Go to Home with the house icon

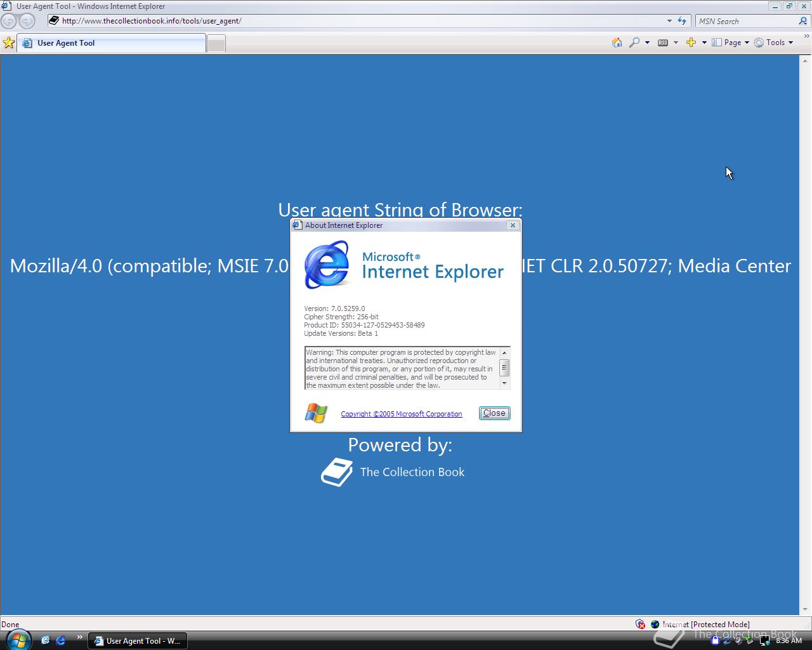pyautogui.click(x=617, y=43)
